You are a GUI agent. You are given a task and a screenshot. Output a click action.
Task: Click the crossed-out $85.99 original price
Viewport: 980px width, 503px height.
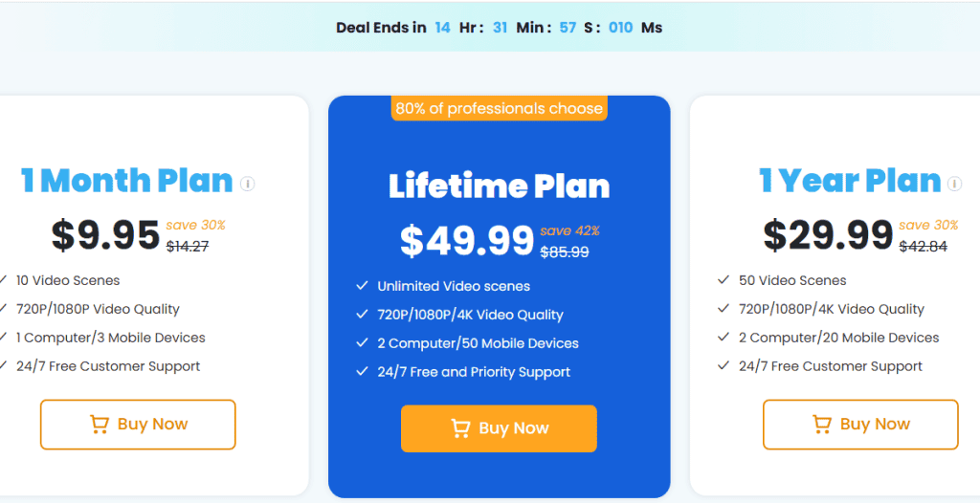click(565, 251)
